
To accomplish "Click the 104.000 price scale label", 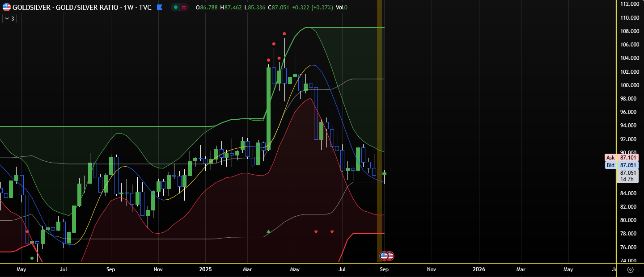I will click(629, 58).
